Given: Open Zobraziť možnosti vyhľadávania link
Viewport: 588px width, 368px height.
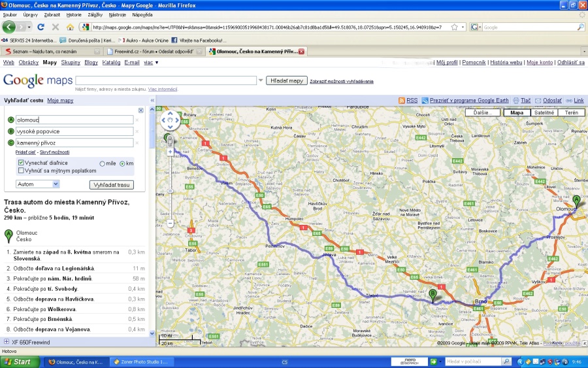Looking at the screenshot, I should pyautogui.click(x=341, y=81).
